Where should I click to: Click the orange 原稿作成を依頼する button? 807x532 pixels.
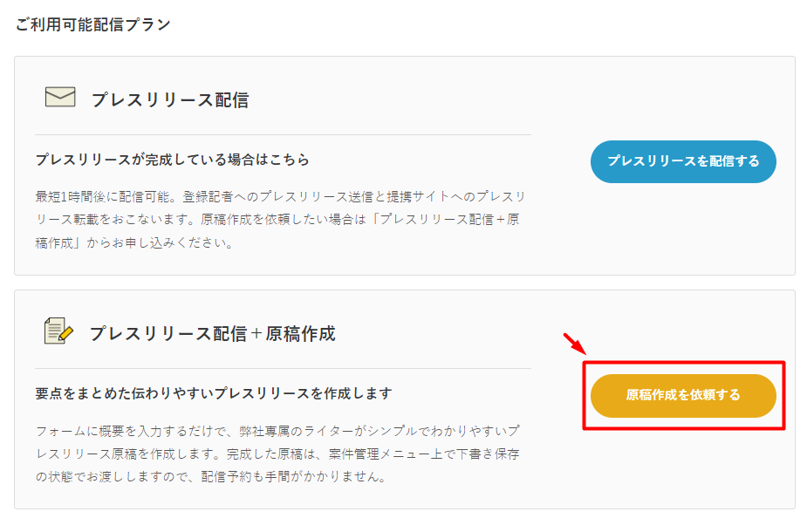point(683,396)
